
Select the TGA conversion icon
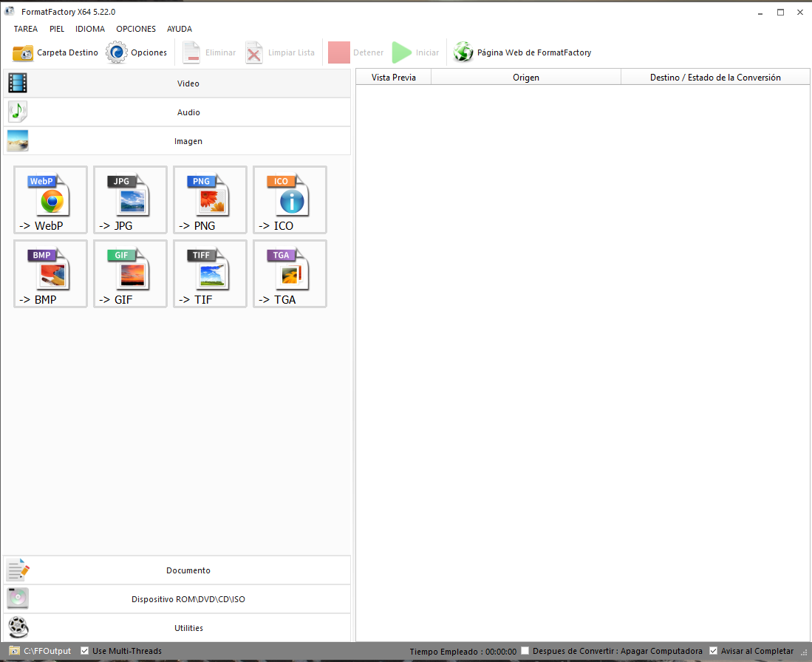click(290, 274)
